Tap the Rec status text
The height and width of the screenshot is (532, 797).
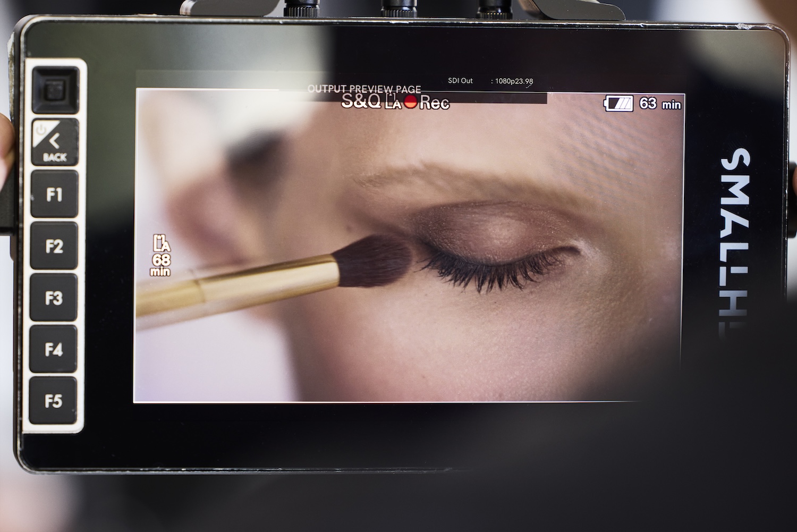point(434,103)
